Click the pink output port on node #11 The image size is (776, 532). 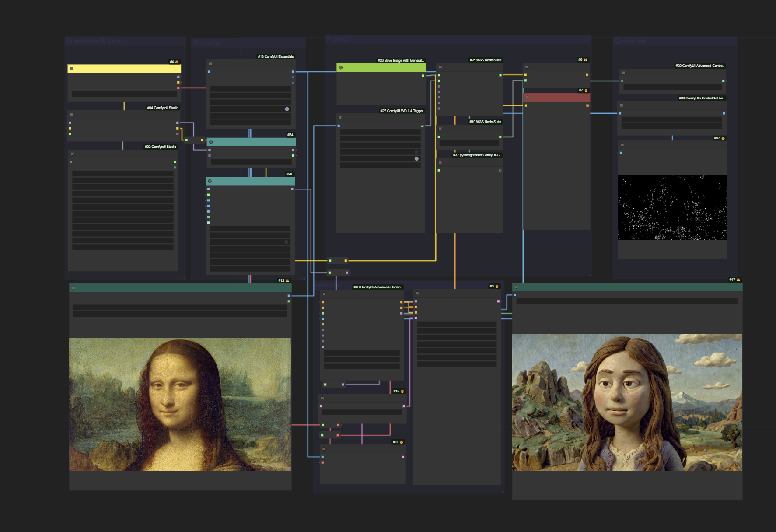[403, 457]
